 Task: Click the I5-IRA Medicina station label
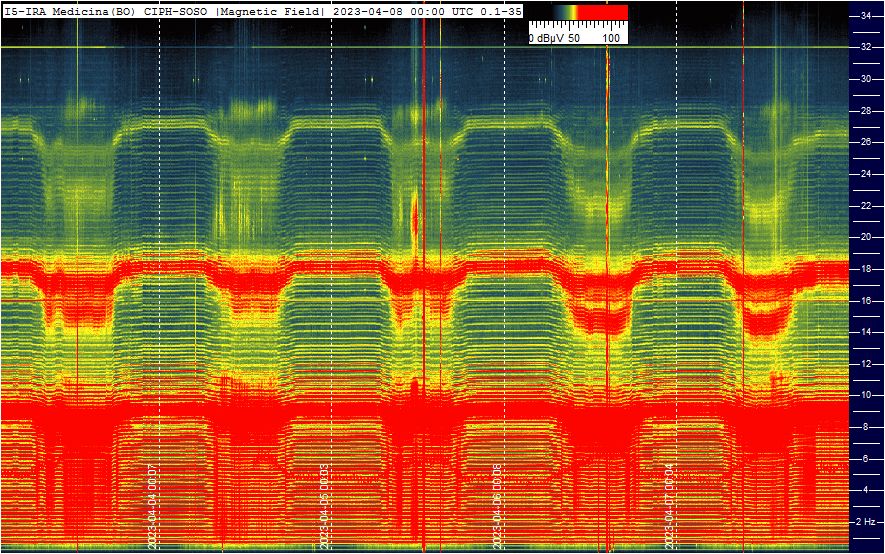69,11
